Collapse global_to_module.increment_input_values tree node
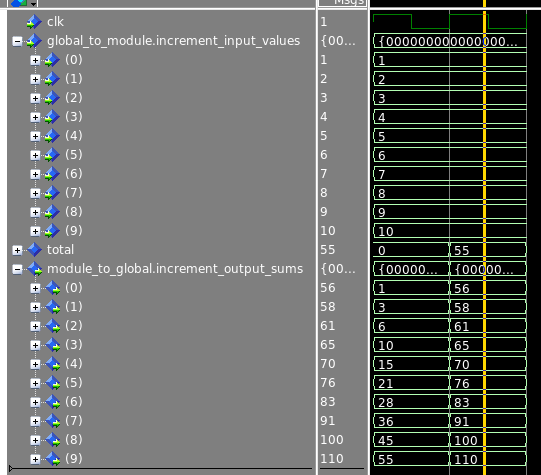Viewport: 541px width, 475px height. click(17, 41)
